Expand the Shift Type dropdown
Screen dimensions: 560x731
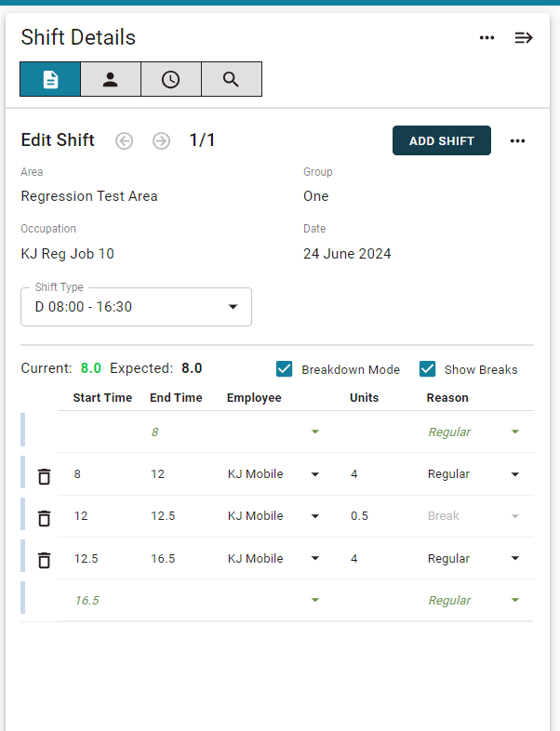tap(136, 307)
